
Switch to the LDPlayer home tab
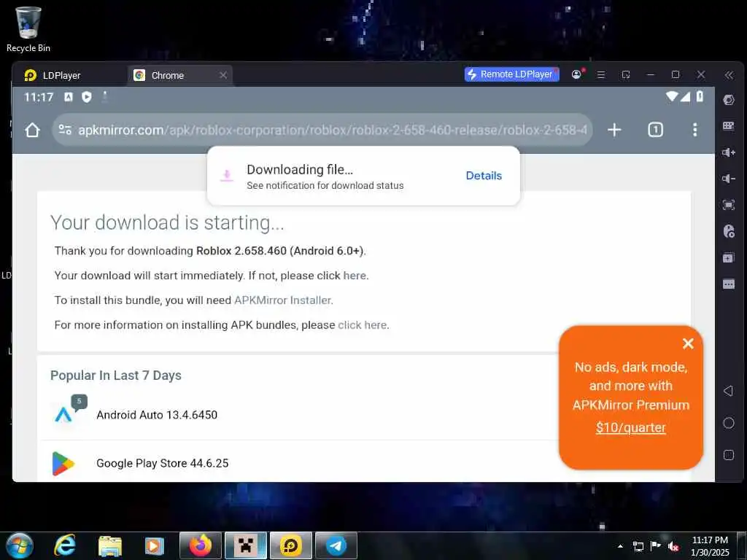(53, 75)
